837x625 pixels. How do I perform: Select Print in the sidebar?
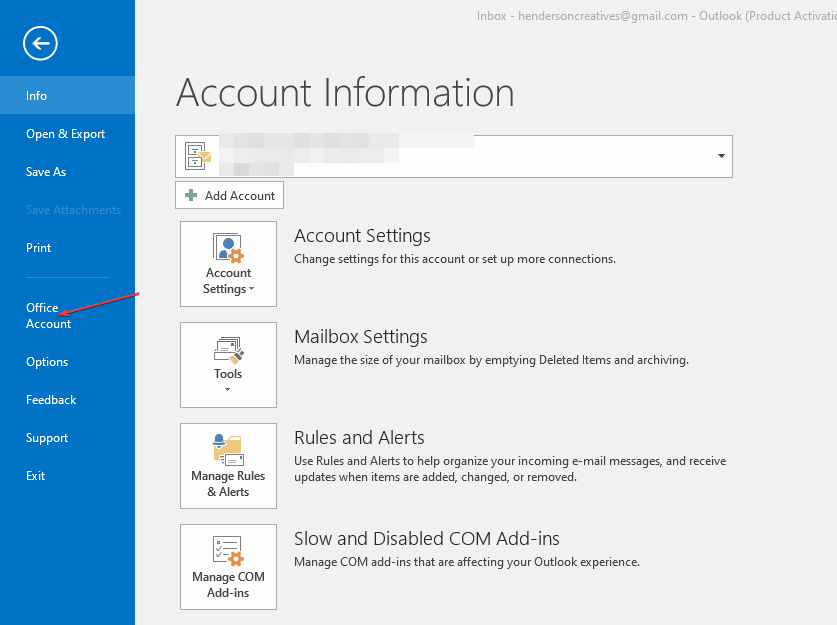38,248
